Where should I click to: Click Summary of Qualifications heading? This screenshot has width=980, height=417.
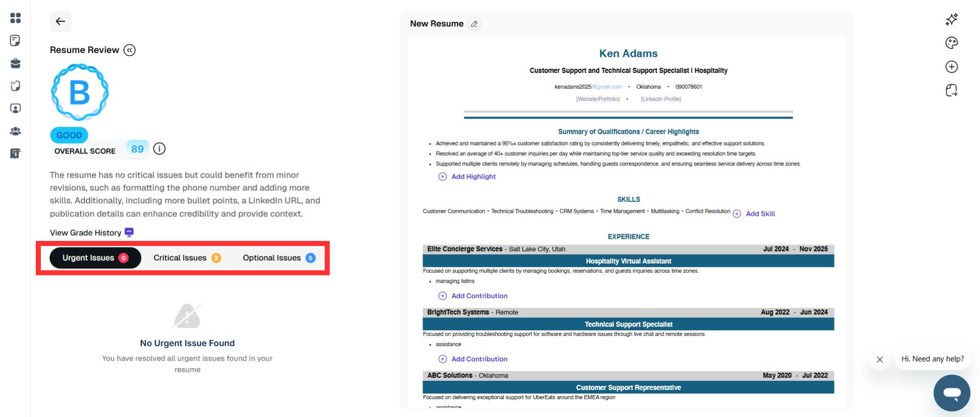[628, 132]
